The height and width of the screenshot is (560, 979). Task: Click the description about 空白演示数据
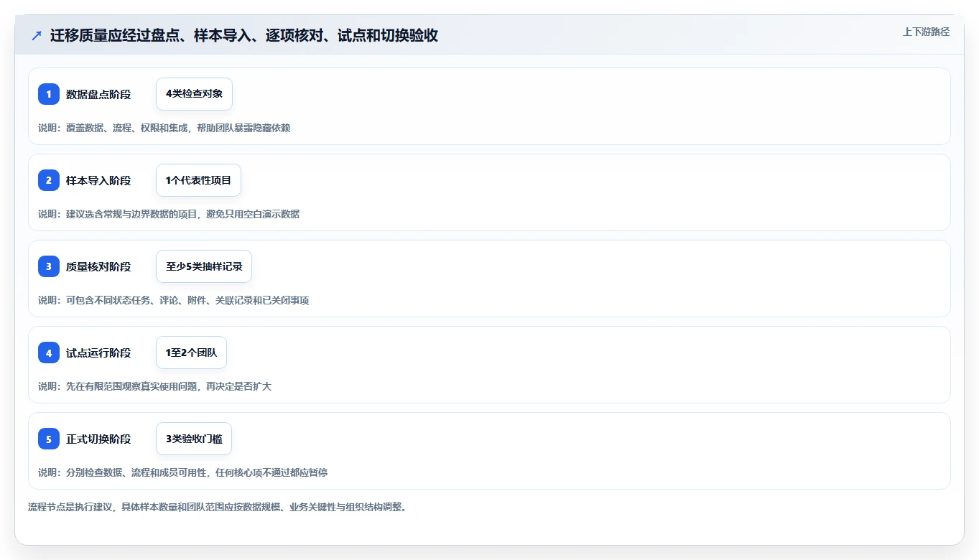coord(169,214)
